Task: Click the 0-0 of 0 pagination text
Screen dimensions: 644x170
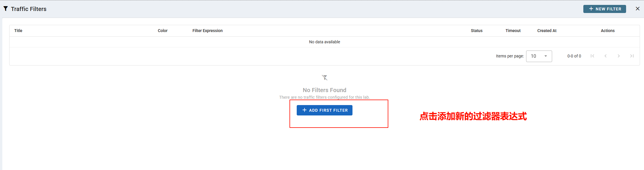Action: point(574,56)
